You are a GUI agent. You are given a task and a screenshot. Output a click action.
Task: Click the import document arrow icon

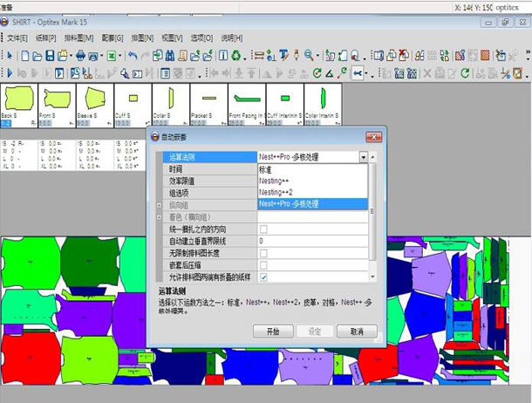[157, 56]
